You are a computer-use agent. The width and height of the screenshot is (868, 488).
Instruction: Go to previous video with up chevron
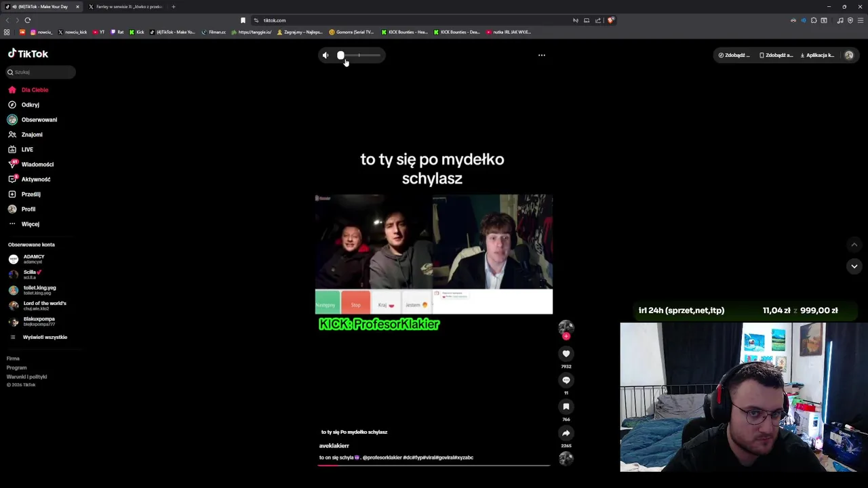pos(854,245)
